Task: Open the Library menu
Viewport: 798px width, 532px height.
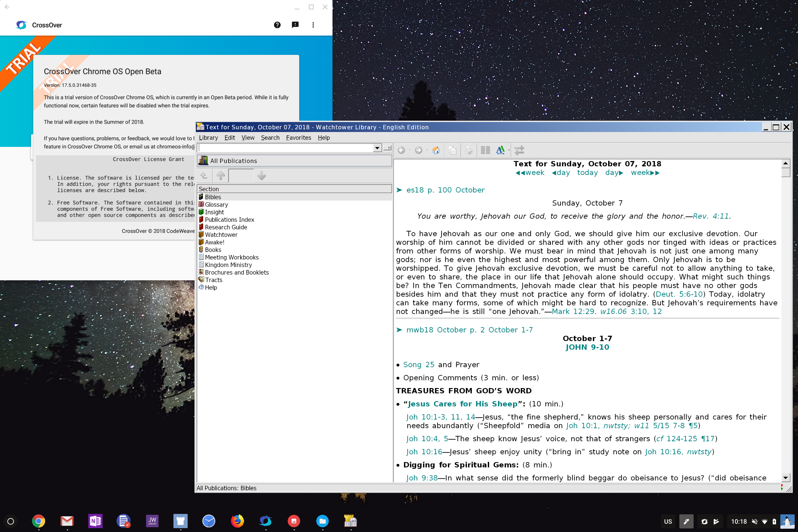Action: tap(208, 138)
